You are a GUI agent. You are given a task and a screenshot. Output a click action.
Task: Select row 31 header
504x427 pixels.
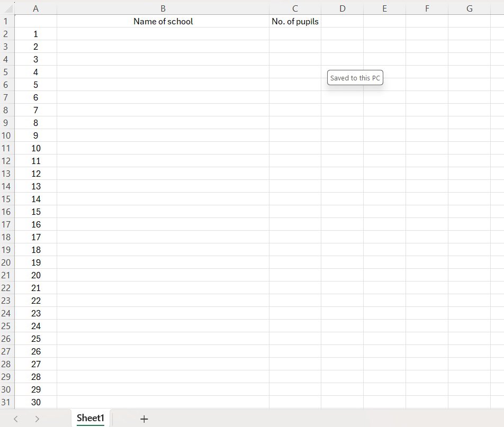pyautogui.click(x=6, y=402)
